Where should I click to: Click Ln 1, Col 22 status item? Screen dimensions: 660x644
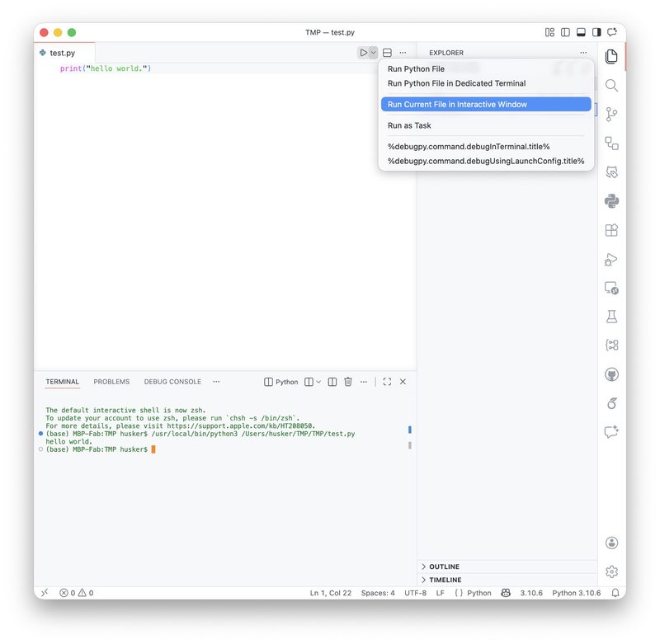331,593
